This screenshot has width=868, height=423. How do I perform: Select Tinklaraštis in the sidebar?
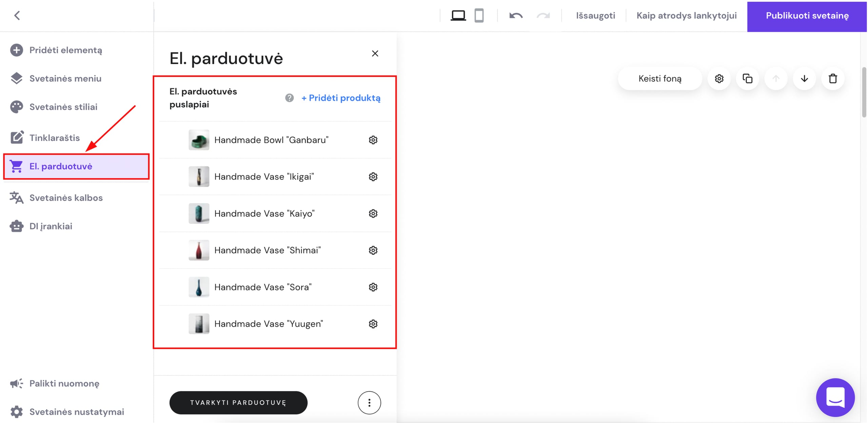pos(54,138)
